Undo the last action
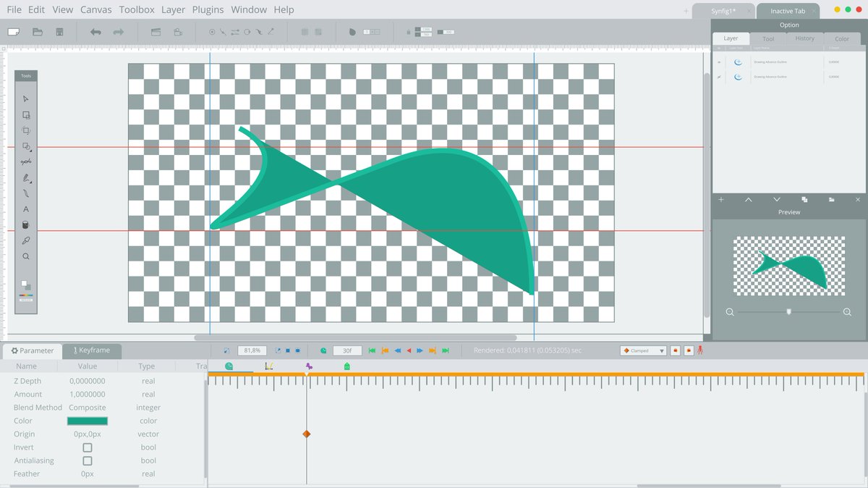This screenshot has height=488, width=868. pyautogui.click(x=95, y=32)
